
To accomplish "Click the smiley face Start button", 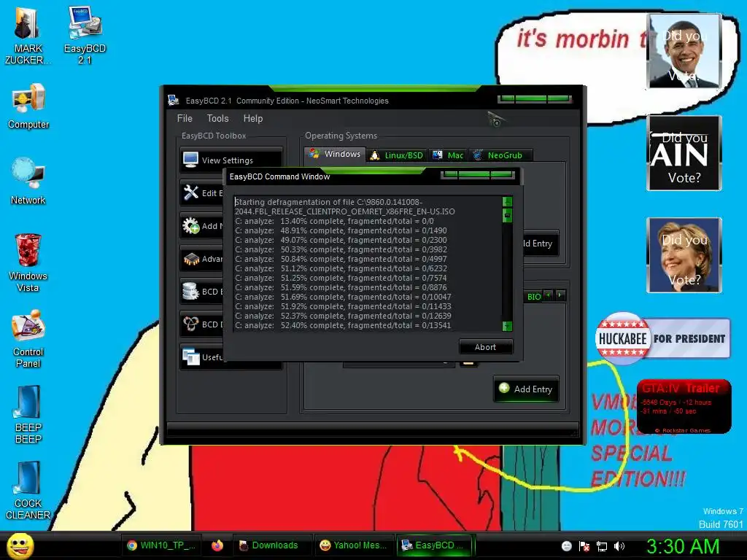I will [20, 545].
